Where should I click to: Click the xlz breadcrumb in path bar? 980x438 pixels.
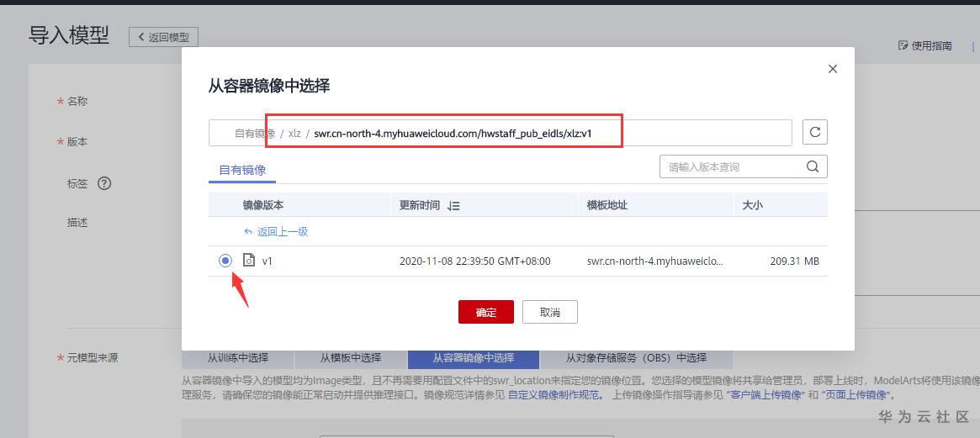[x=294, y=133]
